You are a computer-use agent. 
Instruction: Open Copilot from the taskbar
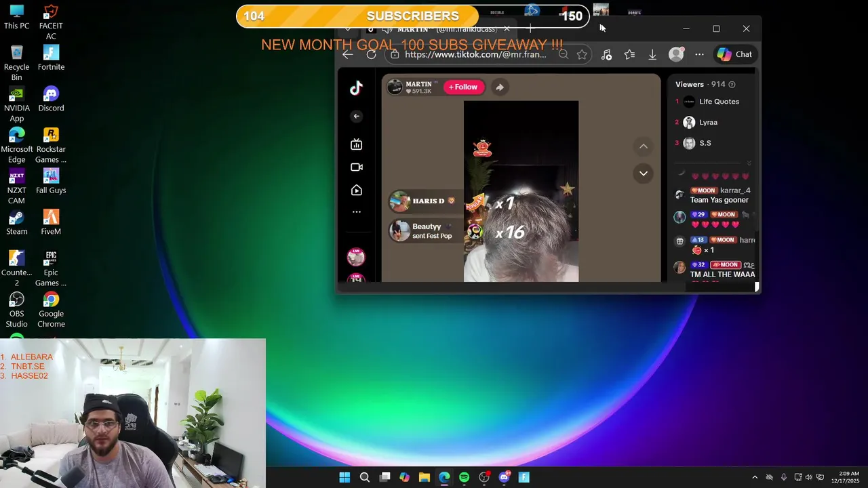click(404, 477)
